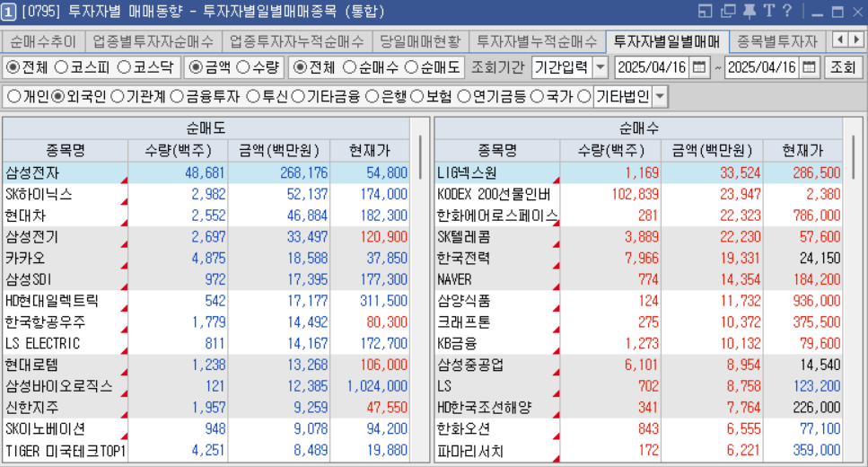Viewport: 868px width, 467px height.
Task: Select the 한화에어로스페이스 row
Action: coord(639,216)
